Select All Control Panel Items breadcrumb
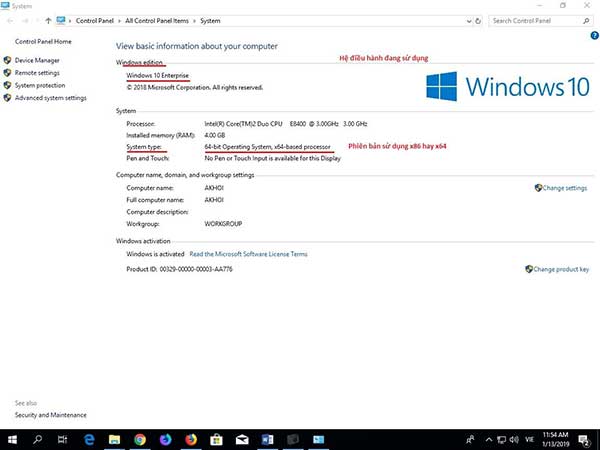This screenshot has width=600, height=450. pyautogui.click(x=157, y=21)
